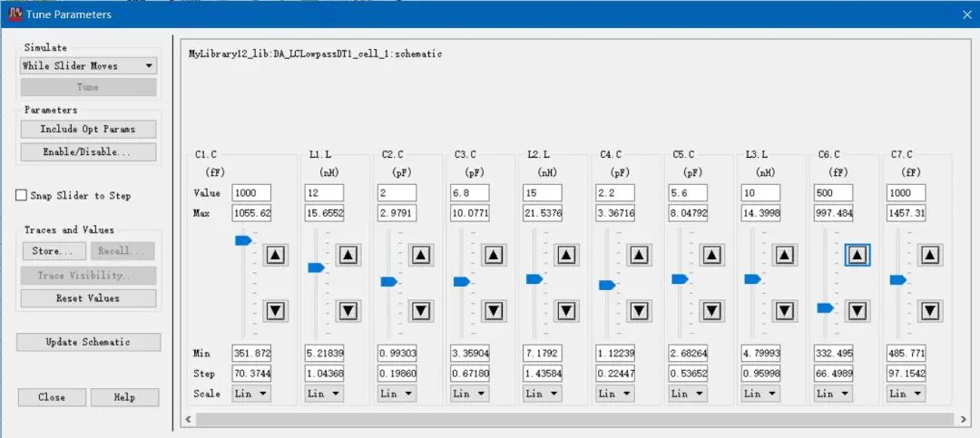Increase C2.C with its up arrow
This screenshot has width=980, height=438.
[421, 255]
